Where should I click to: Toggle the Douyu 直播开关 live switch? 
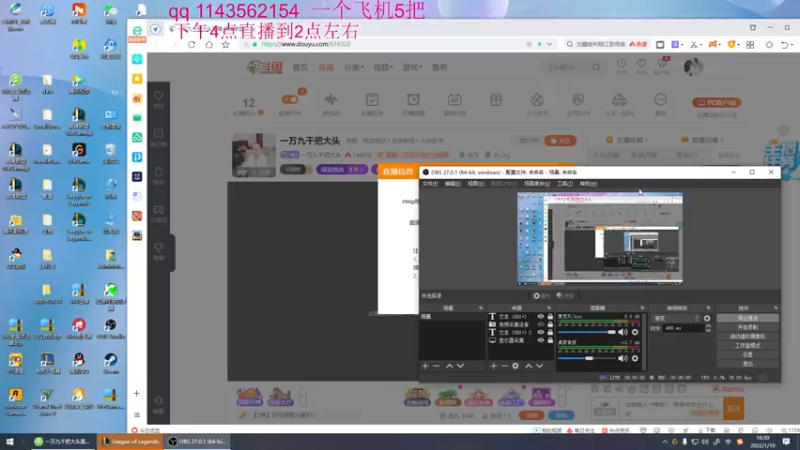point(290,99)
